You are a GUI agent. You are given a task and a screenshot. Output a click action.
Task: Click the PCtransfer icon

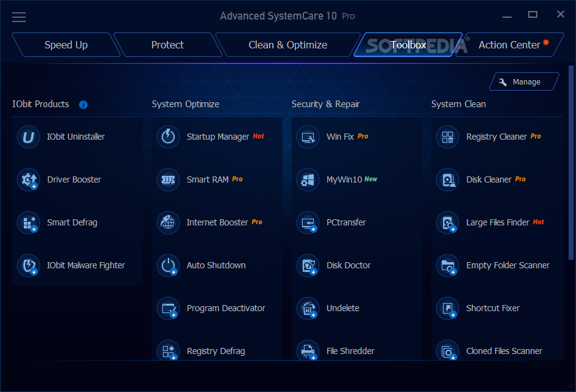pyautogui.click(x=308, y=223)
